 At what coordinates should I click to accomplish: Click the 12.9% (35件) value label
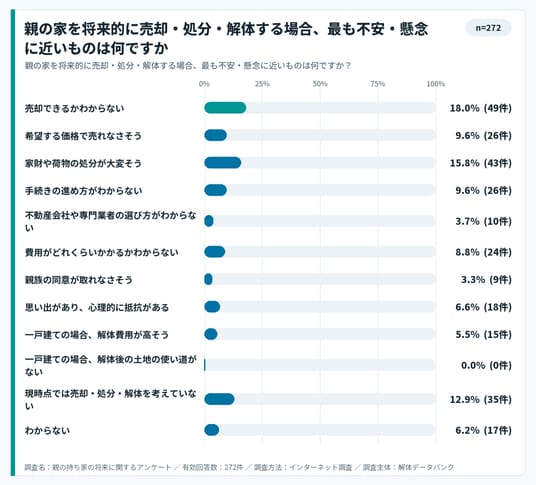[481, 399]
